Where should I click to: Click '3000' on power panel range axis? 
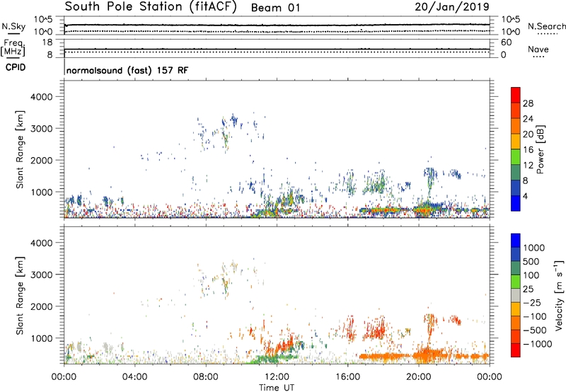click(x=41, y=129)
